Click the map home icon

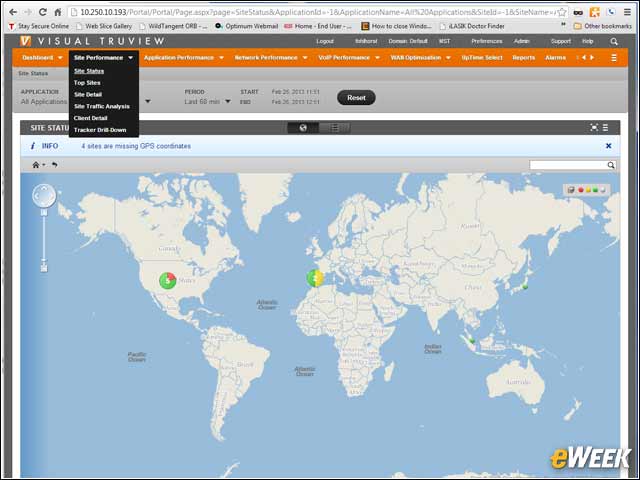pyautogui.click(x=36, y=165)
